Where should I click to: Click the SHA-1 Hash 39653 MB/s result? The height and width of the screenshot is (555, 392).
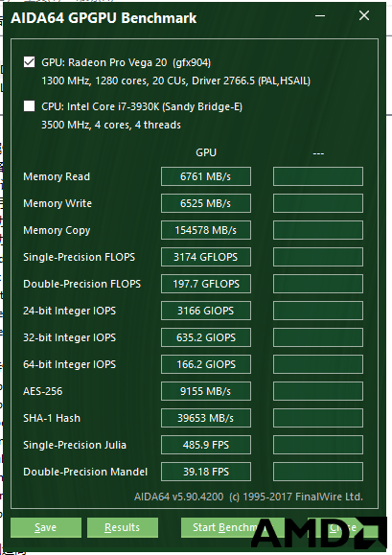[206, 418]
